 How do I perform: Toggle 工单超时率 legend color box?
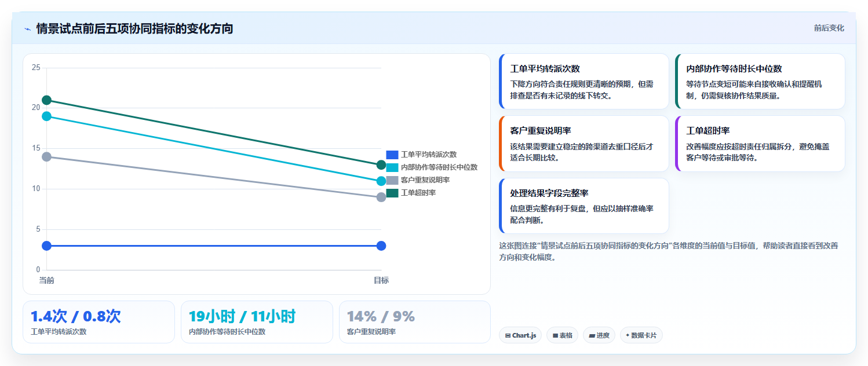(x=392, y=193)
